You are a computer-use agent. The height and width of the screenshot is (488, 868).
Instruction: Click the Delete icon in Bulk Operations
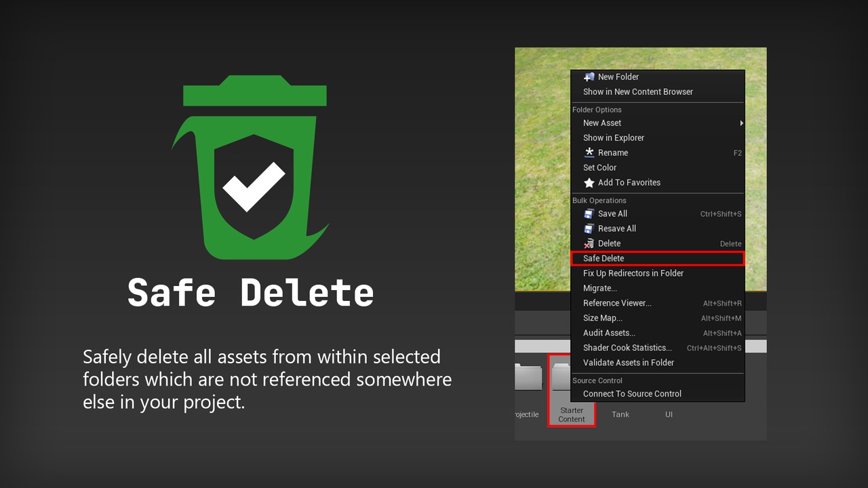(x=589, y=243)
